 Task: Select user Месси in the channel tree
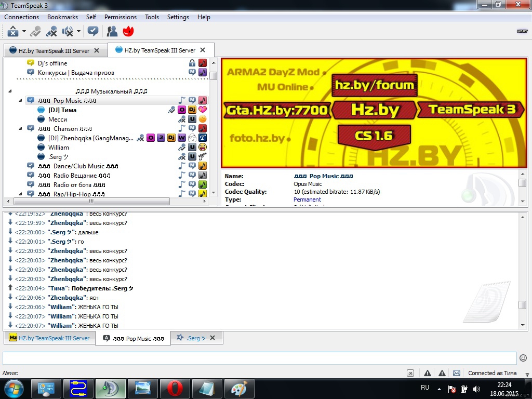[57, 119]
